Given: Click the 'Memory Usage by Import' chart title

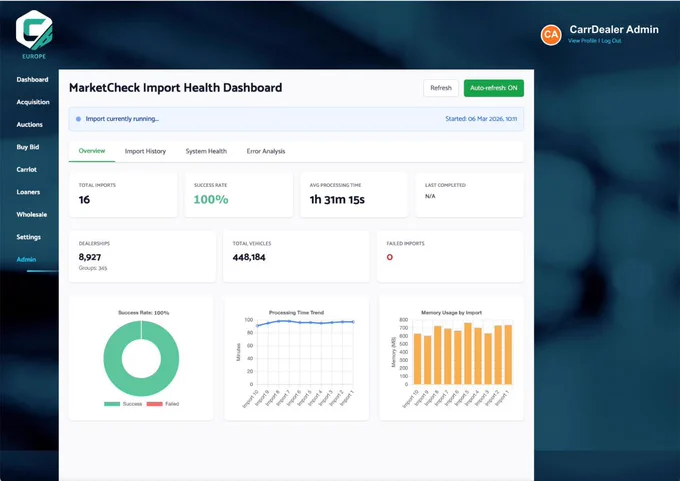Looking at the screenshot, I should 451,313.
